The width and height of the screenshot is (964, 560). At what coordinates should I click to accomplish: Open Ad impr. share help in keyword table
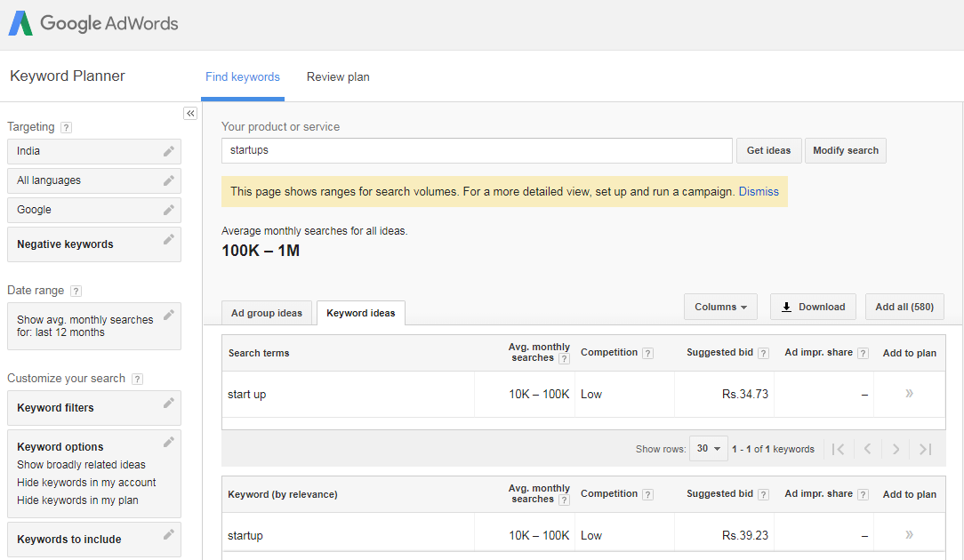pyautogui.click(x=864, y=494)
